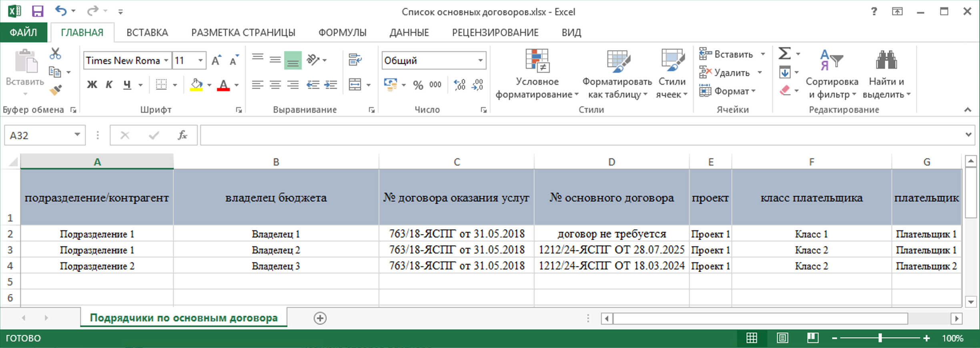Toggle bold (Ж) formatting

92,85
